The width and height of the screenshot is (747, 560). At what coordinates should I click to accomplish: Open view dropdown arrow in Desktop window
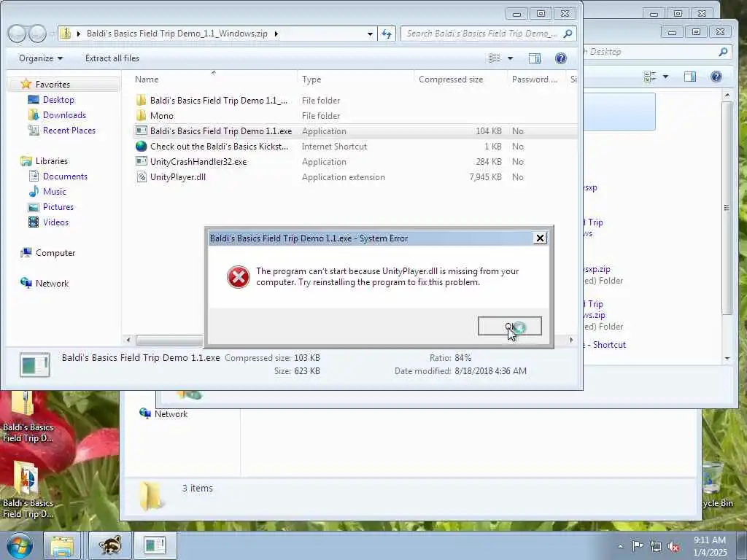665,77
